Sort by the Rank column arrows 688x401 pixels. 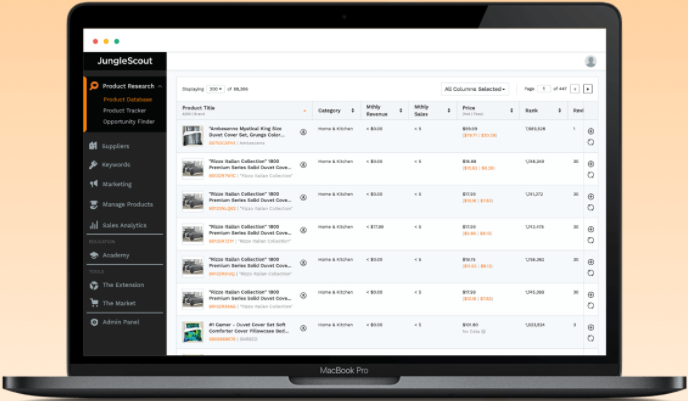point(559,111)
